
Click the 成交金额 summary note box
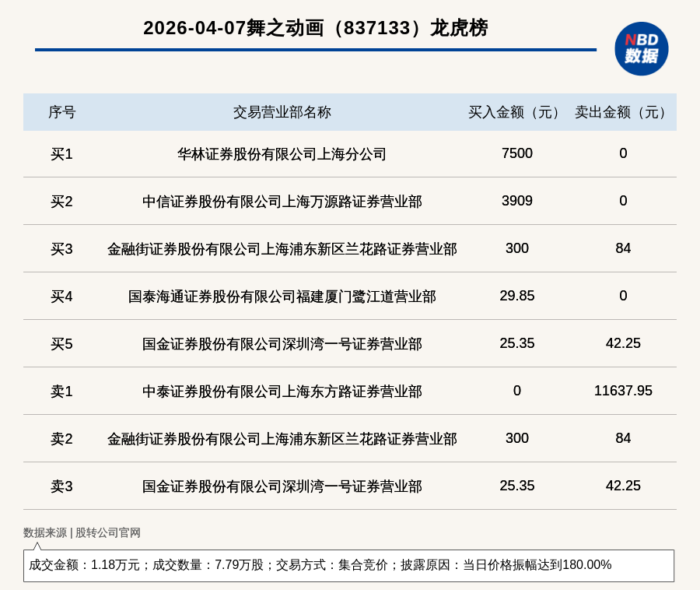tap(348, 565)
